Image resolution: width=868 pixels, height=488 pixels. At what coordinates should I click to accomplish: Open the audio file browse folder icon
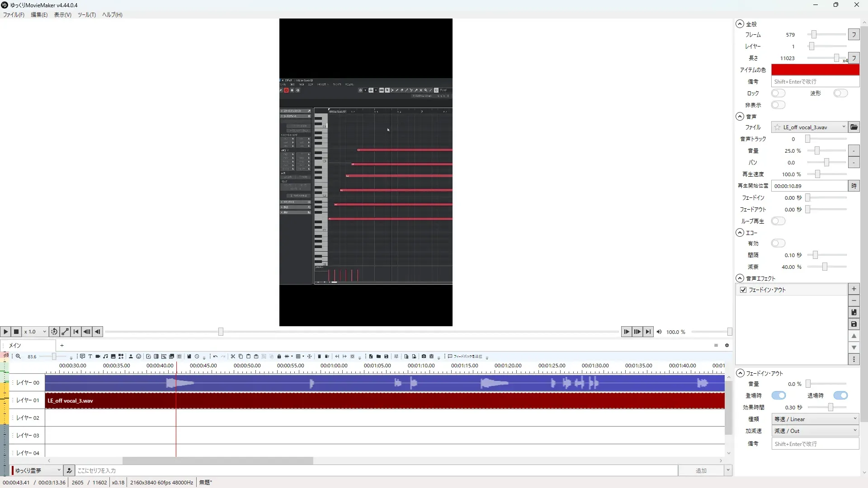[x=854, y=127]
